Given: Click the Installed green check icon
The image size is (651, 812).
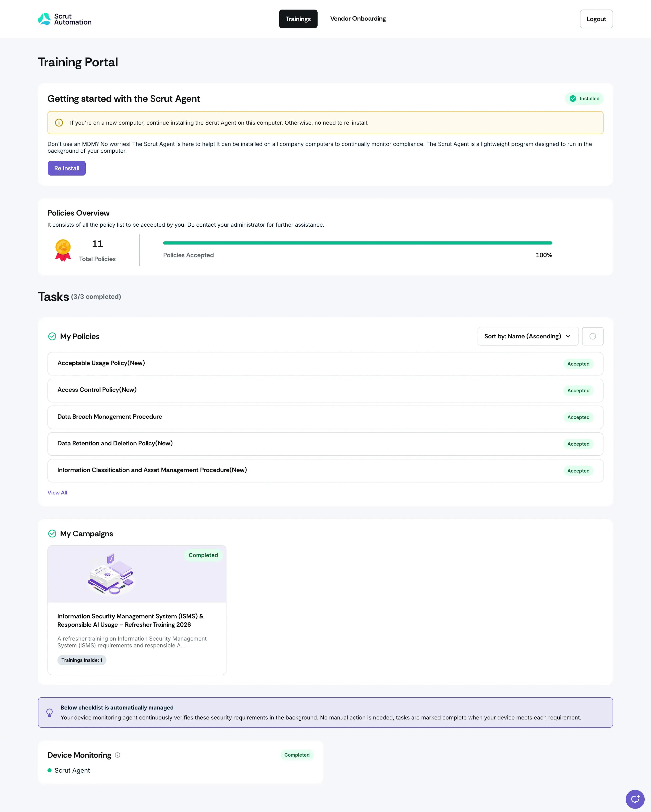Looking at the screenshot, I should [x=573, y=99].
